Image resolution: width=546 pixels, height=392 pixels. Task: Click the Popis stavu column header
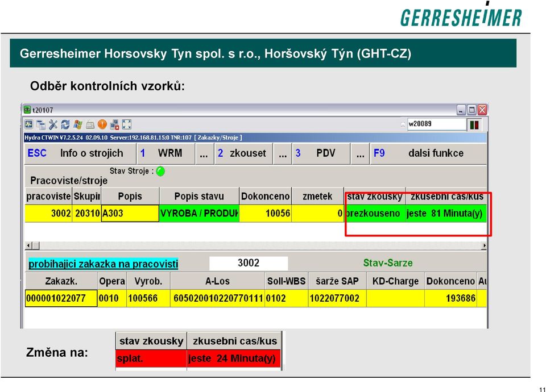[x=199, y=197]
